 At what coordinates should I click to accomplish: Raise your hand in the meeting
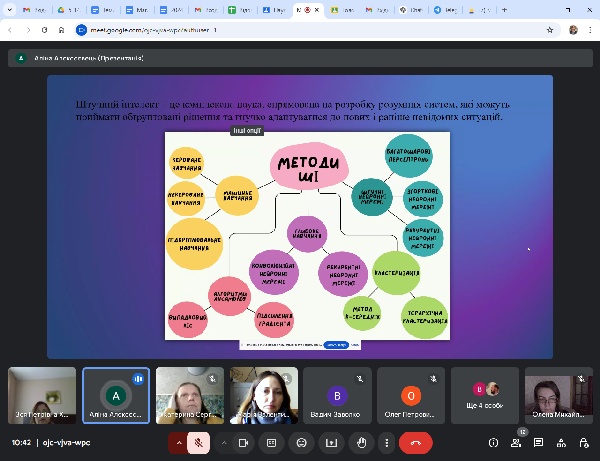coord(361,442)
